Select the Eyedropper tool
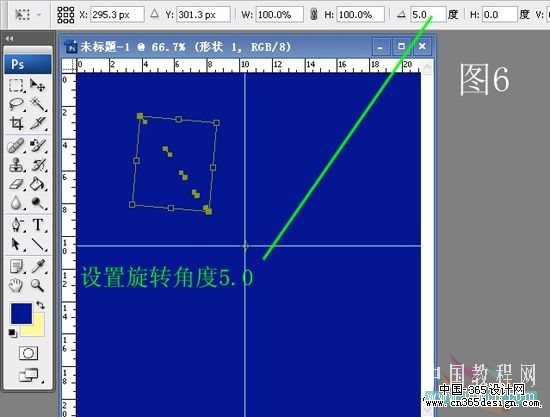This screenshot has height=417, width=550. [38, 266]
